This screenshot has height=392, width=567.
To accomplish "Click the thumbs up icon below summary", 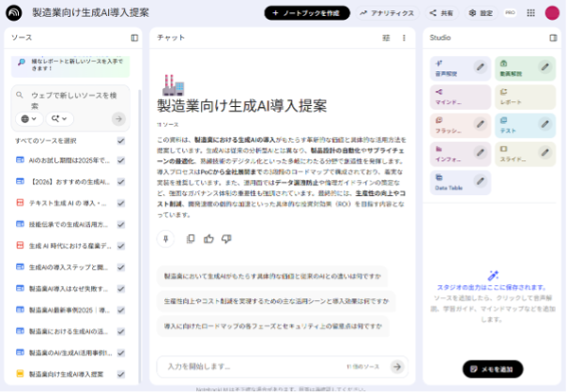I will (x=208, y=238).
